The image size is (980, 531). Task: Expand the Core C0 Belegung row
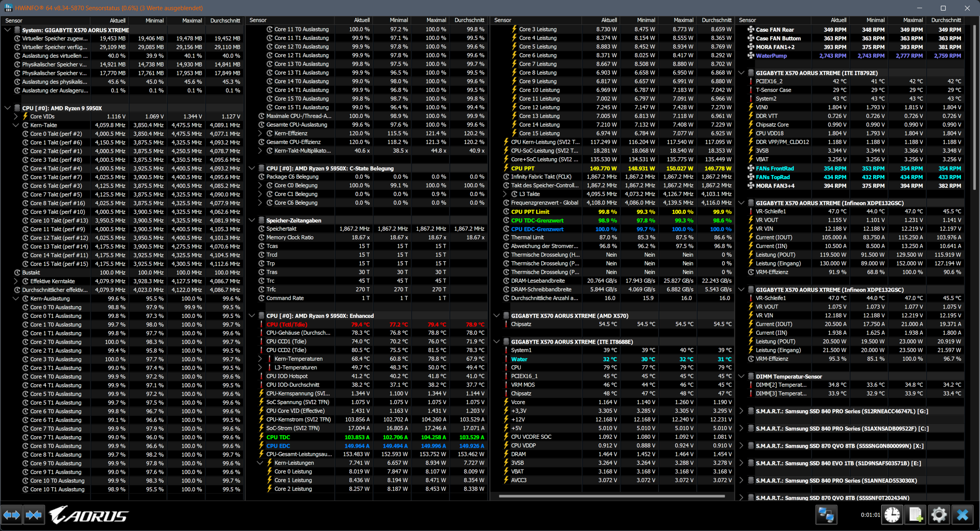(260, 185)
